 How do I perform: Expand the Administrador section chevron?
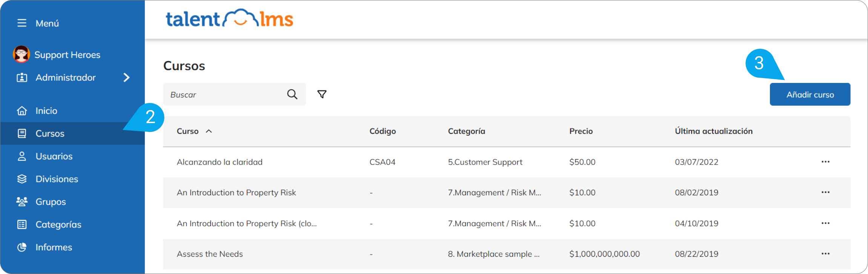pyautogui.click(x=127, y=78)
